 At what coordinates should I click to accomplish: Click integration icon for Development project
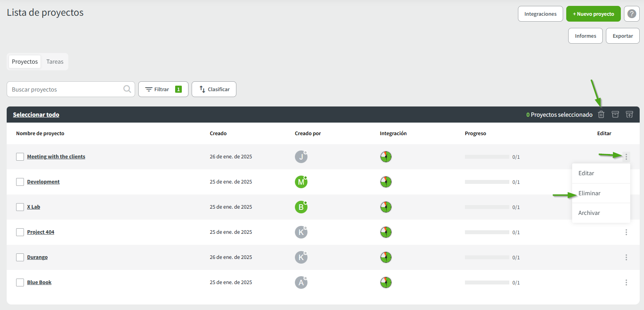pos(386,182)
